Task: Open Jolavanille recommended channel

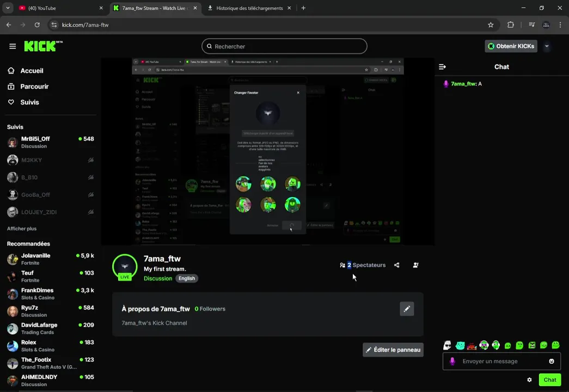Action: click(x=51, y=259)
